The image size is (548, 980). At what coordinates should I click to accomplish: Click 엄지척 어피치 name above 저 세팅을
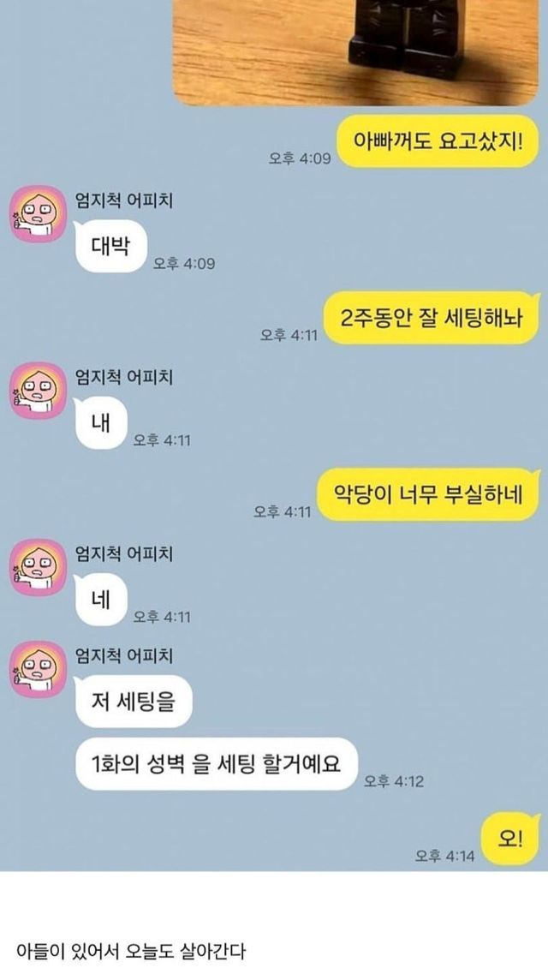(x=123, y=655)
